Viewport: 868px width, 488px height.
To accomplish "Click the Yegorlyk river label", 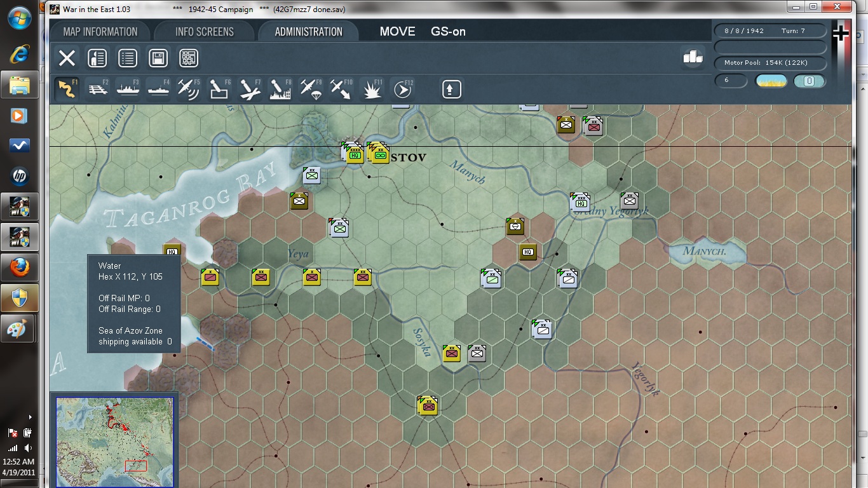I will [646, 379].
